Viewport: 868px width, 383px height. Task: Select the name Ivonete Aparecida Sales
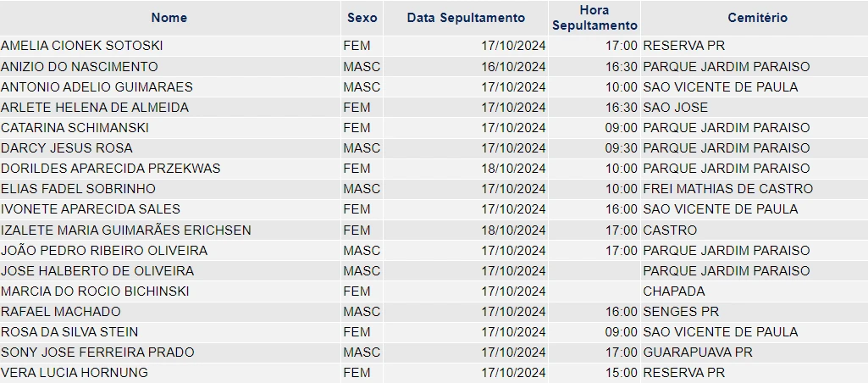pos(91,209)
